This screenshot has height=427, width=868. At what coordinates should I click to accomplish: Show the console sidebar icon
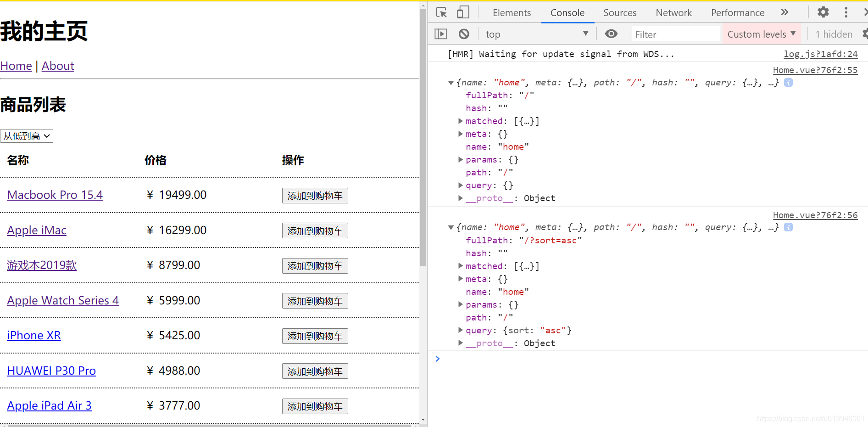[441, 34]
